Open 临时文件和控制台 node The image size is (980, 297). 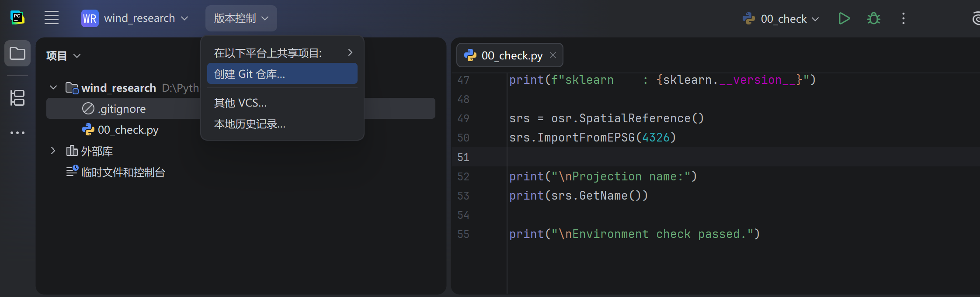pyautogui.click(x=123, y=173)
